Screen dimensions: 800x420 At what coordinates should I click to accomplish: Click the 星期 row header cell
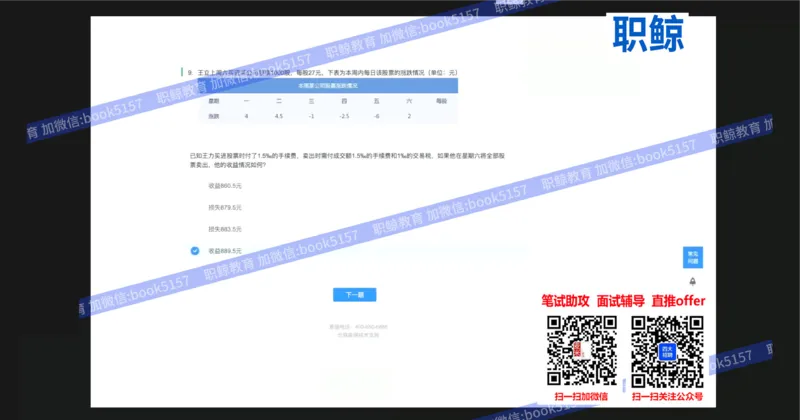213,101
